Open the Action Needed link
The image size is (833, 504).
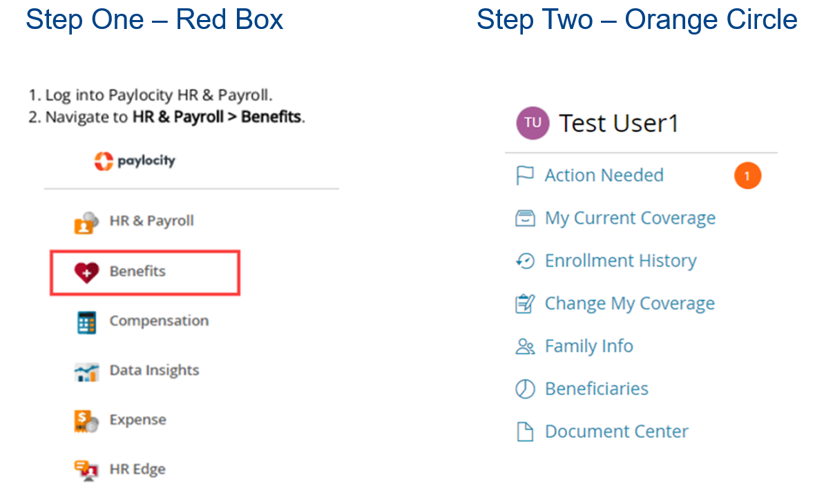click(604, 175)
